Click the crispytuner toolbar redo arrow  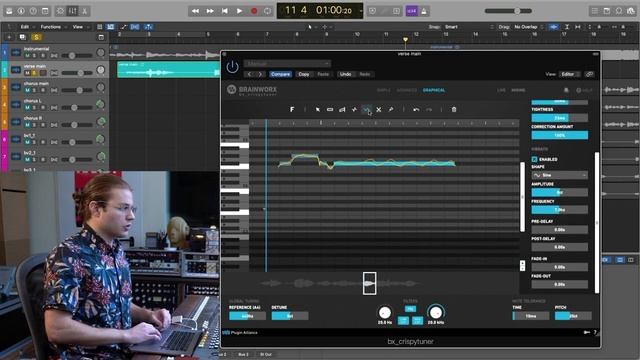pos(429,109)
